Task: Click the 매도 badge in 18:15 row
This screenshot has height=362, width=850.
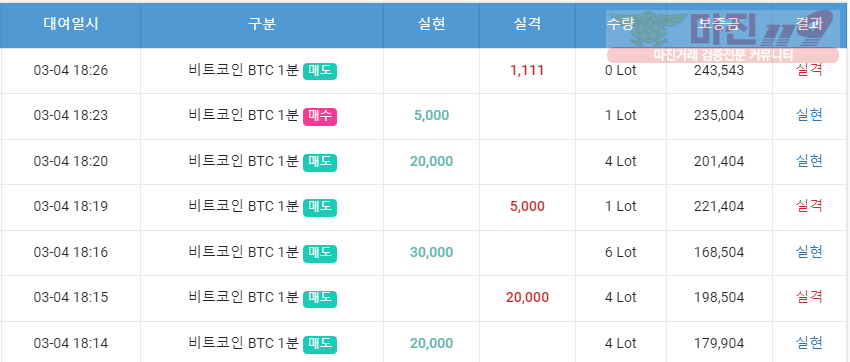Action: (x=320, y=299)
